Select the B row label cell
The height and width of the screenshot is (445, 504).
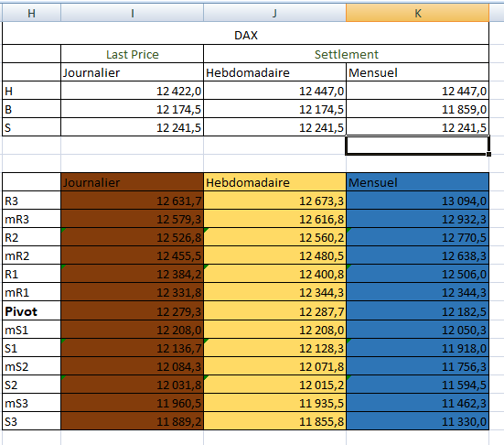31,109
